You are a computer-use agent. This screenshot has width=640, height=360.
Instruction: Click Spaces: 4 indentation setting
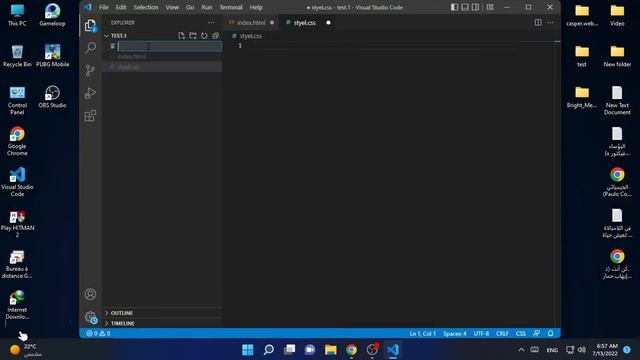point(455,333)
